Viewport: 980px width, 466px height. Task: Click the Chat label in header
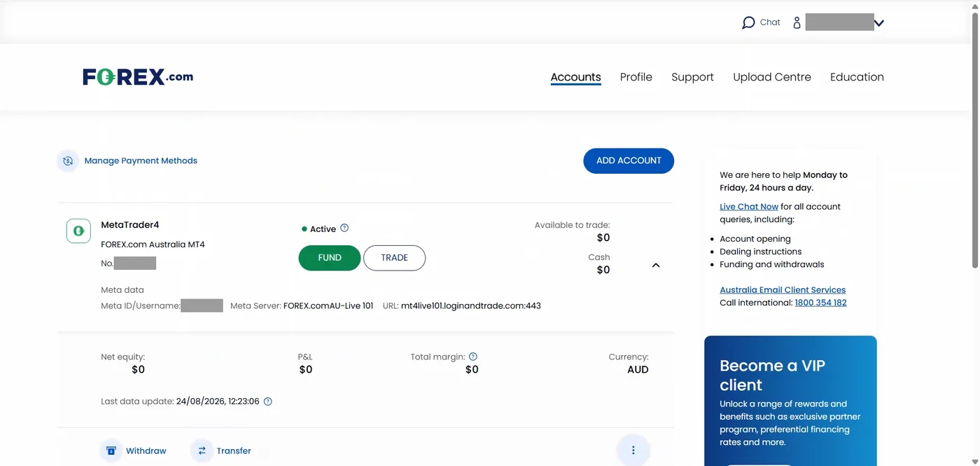click(x=770, y=22)
